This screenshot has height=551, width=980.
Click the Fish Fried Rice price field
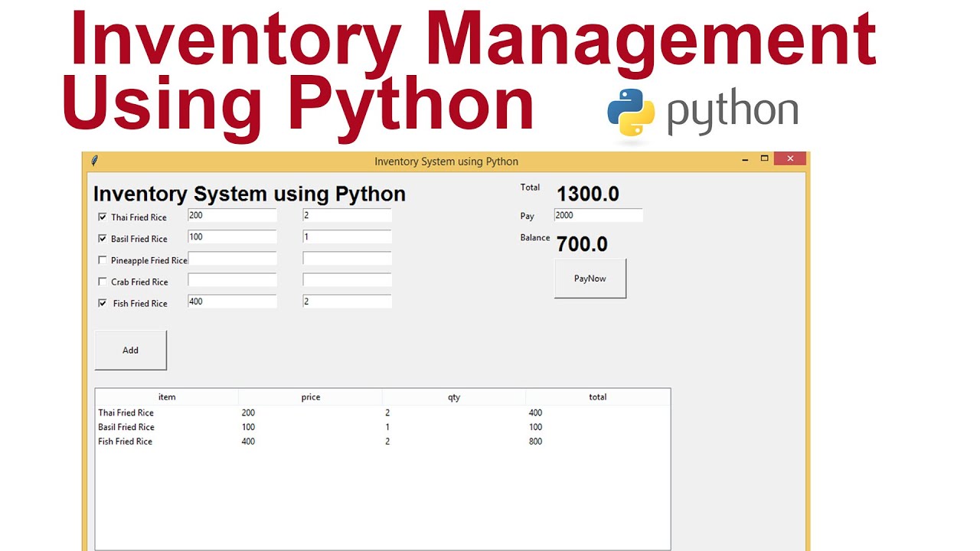pyautogui.click(x=232, y=302)
